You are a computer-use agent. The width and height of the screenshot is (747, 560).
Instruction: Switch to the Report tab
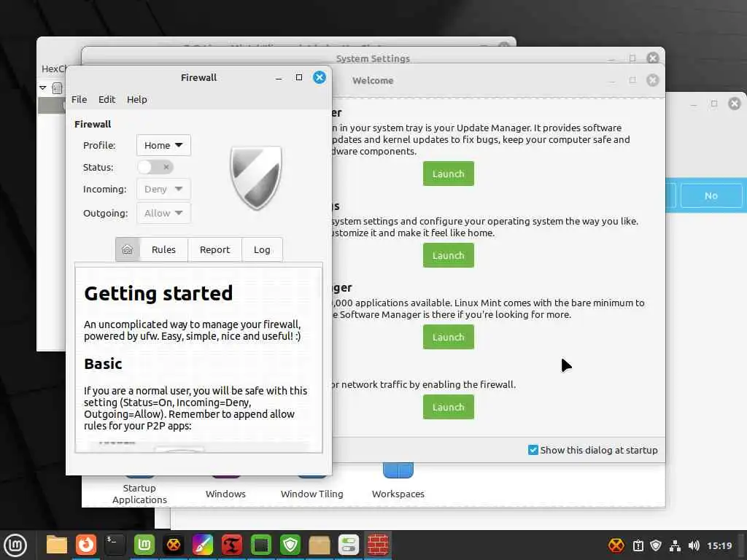click(x=215, y=249)
